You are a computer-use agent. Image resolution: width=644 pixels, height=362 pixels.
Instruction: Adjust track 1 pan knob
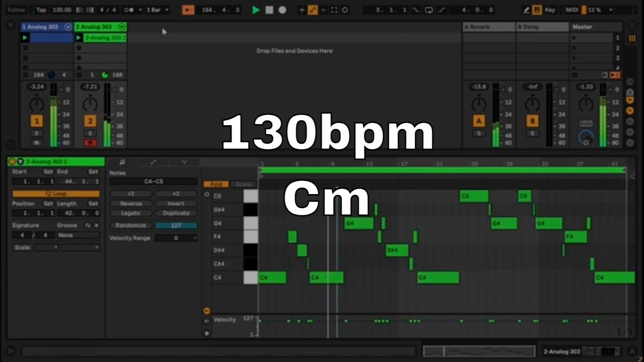pyautogui.click(x=36, y=104)
